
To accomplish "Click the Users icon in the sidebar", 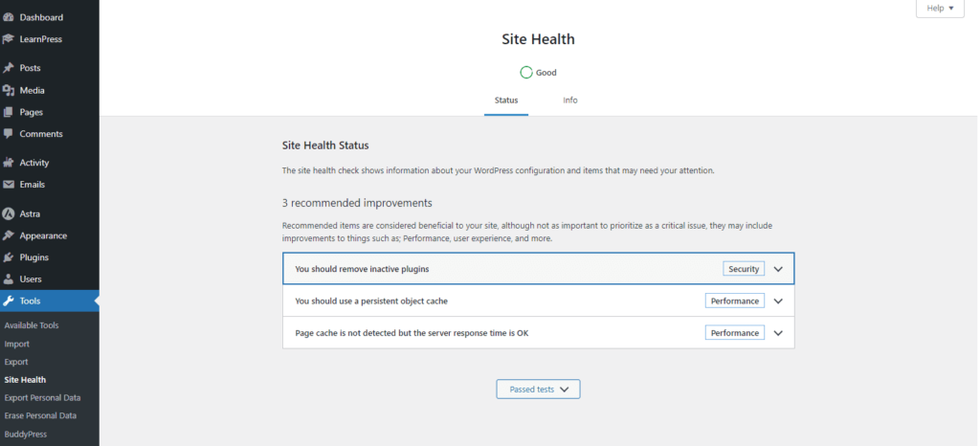I will pos(9,279).
